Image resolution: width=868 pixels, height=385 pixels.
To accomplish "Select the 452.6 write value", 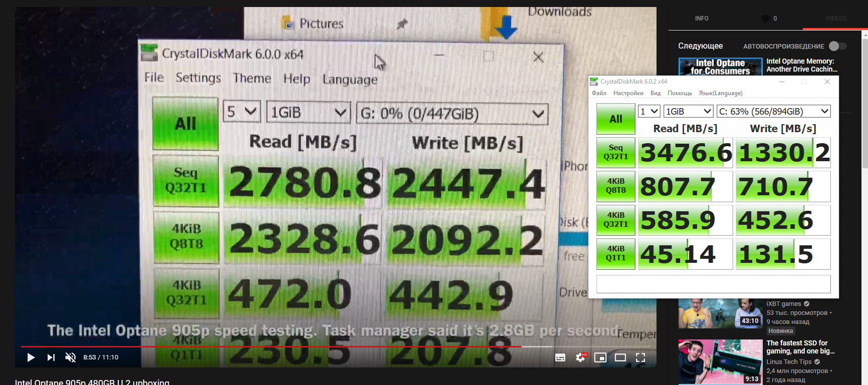I will (783, 220).
